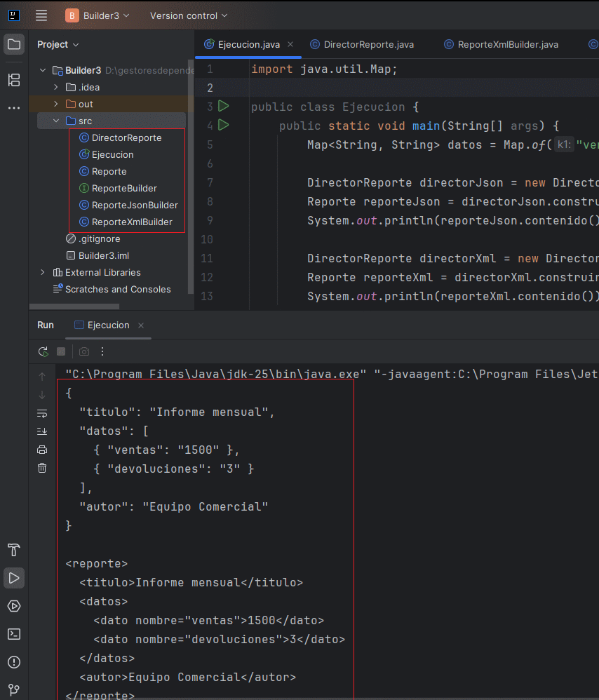Click the Git tool window icon
This screenshot has width=599, height=700.
click(14, 690)
